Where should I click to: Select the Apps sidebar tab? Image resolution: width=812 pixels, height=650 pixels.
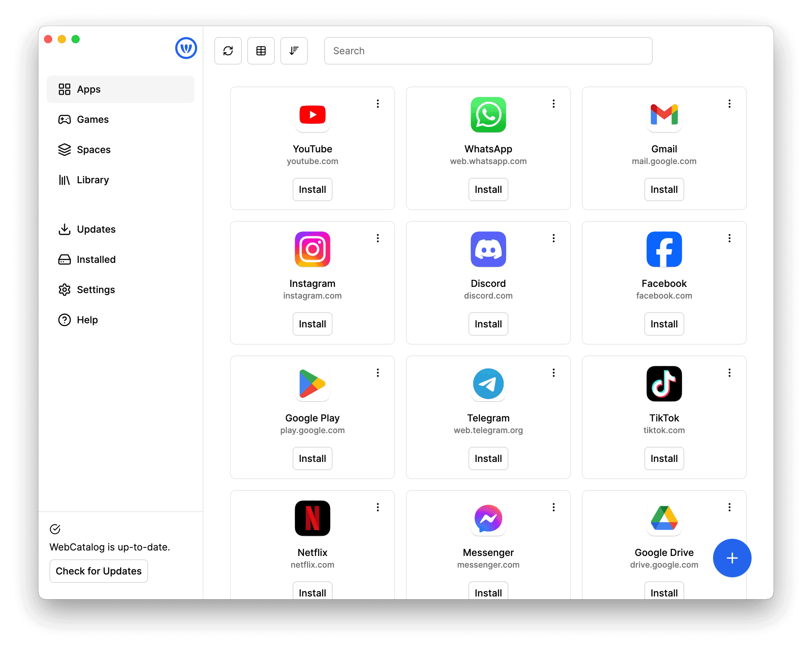pyautogui.click(x=123, y=89)
